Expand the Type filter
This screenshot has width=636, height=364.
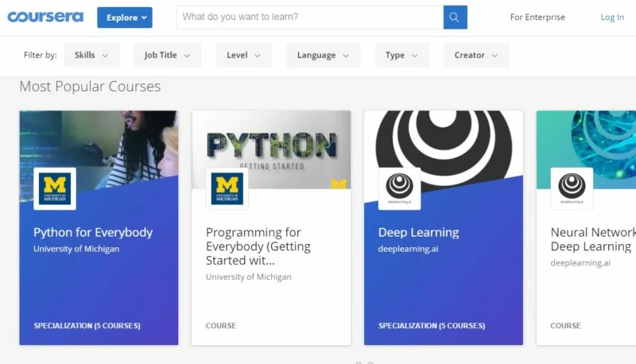tap(401, 56)
